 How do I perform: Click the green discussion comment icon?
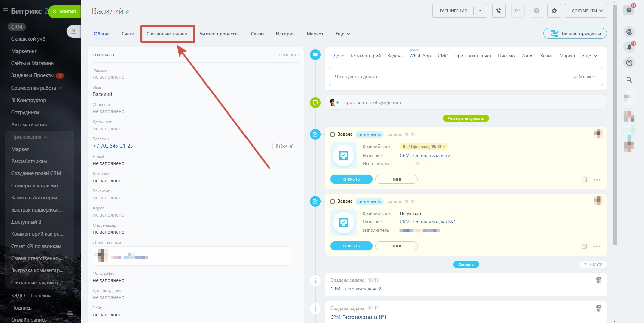point(315,102)
